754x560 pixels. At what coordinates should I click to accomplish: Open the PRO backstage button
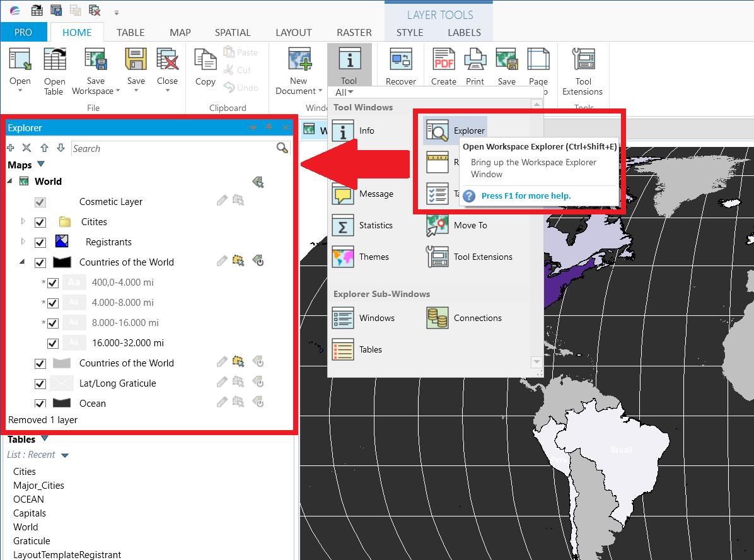click(23, 32)
